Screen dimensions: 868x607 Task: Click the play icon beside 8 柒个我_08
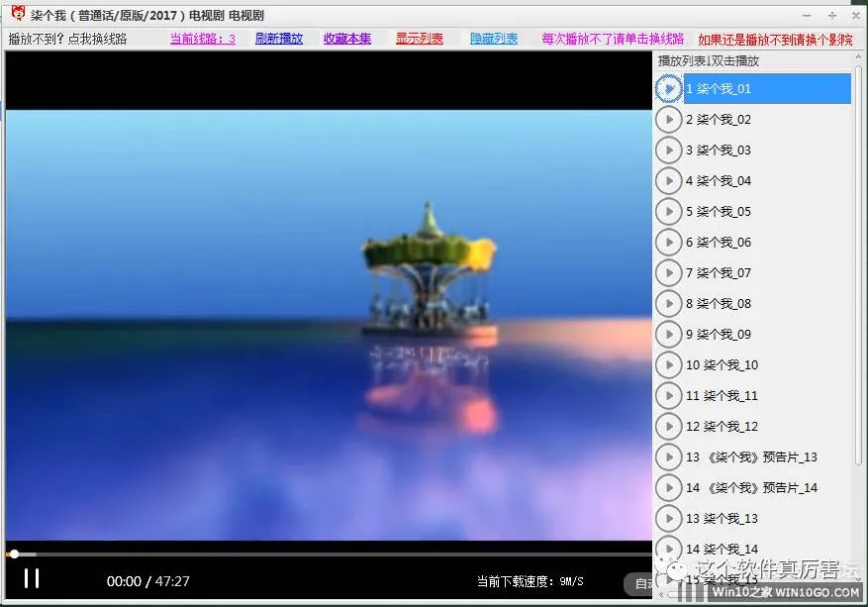[668, 303]
